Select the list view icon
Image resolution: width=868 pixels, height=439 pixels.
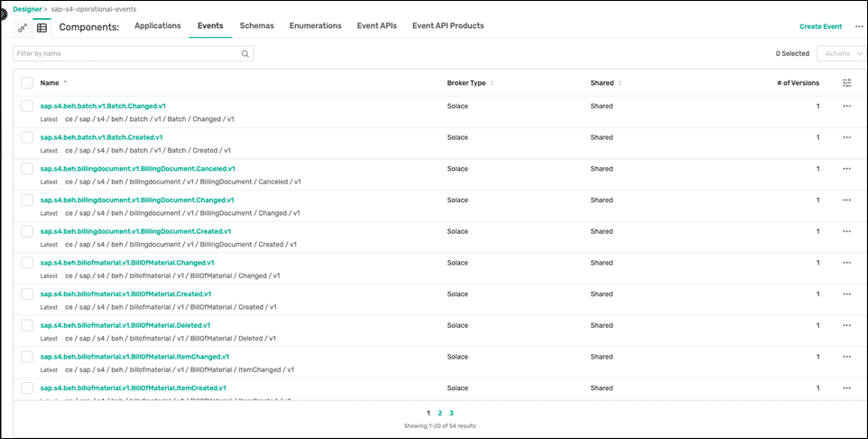[x=42, y=28]
